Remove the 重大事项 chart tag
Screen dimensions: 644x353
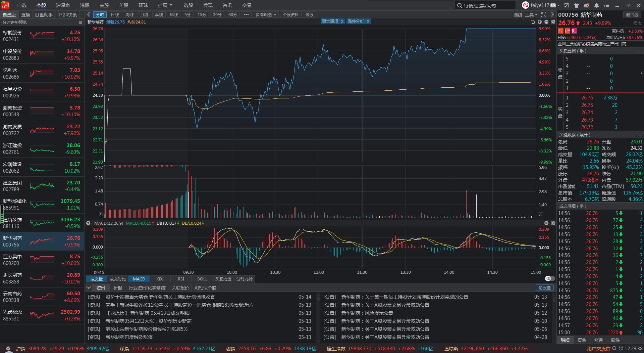pos(342,21)
